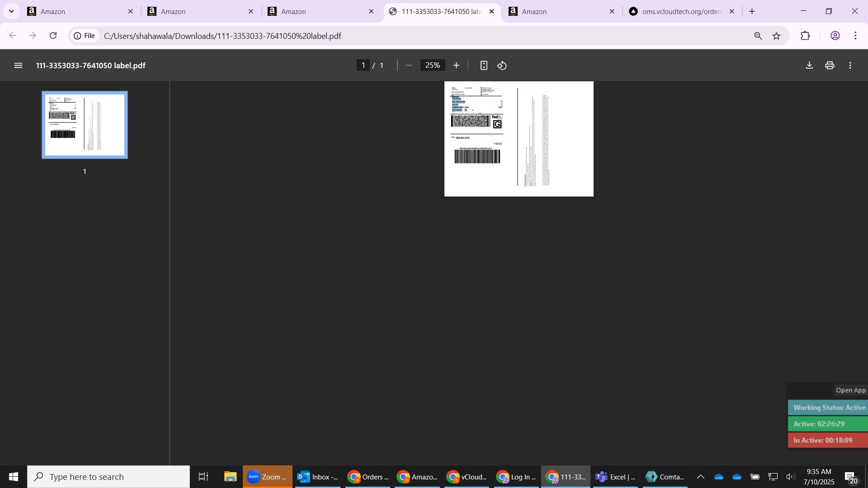The height and width of the screenshot is (488, 868).
Task: Open the Extensions puzzle icon
Action: coord(805,36)
